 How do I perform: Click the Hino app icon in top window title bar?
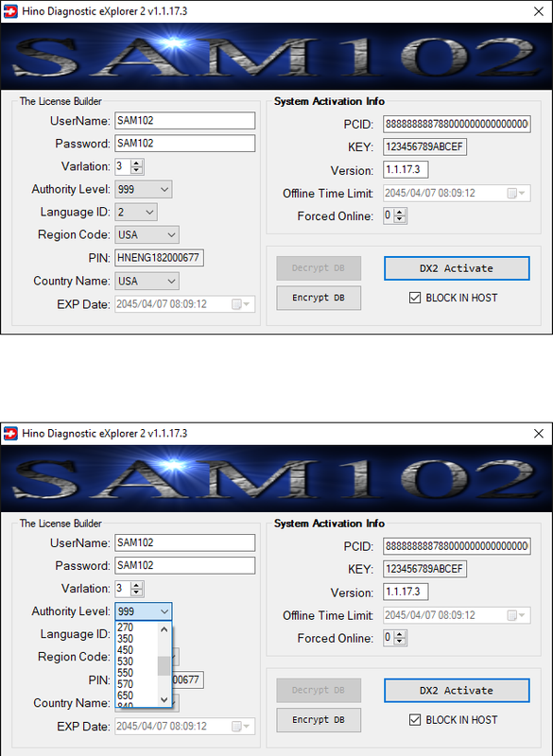click(10, 11)
